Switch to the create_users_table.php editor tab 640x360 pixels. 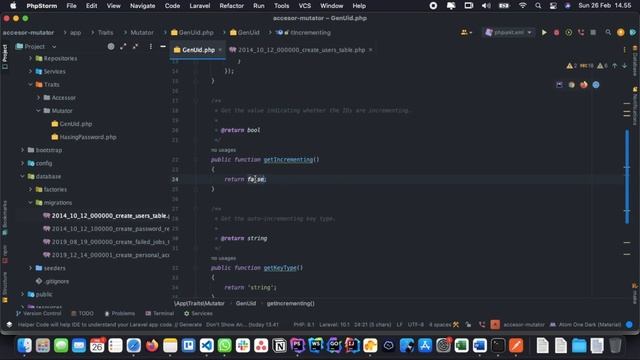click(x=301, y=50)
